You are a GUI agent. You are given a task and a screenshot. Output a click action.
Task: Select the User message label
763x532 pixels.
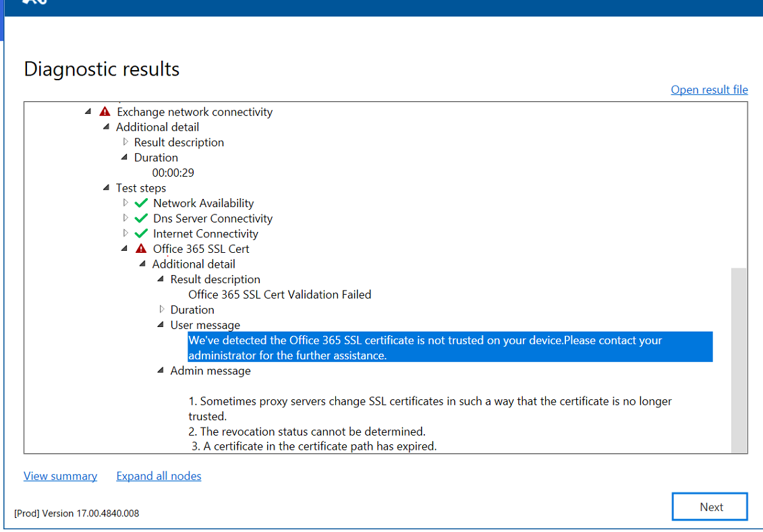[x=205, y=325]
